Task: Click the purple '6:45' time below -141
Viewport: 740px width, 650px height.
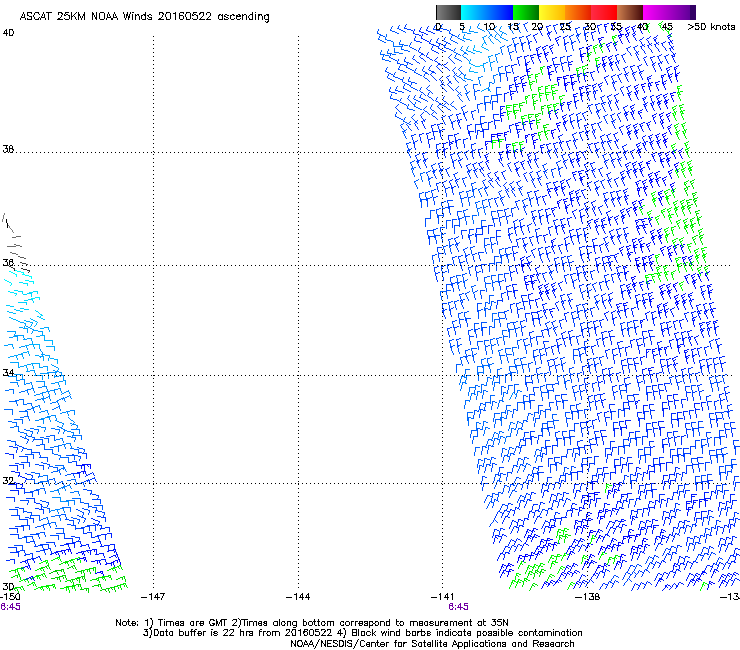Action: click(x=458, y=607)
